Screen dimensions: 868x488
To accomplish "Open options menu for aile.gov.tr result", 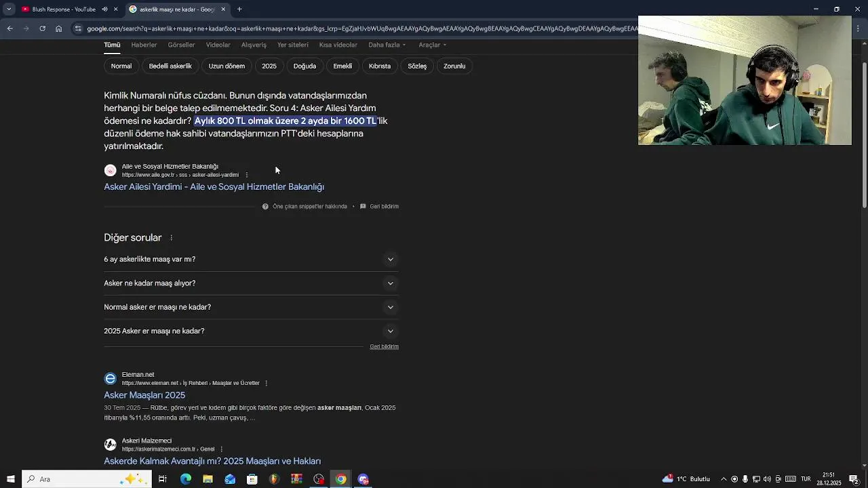I will click(246, 175).
